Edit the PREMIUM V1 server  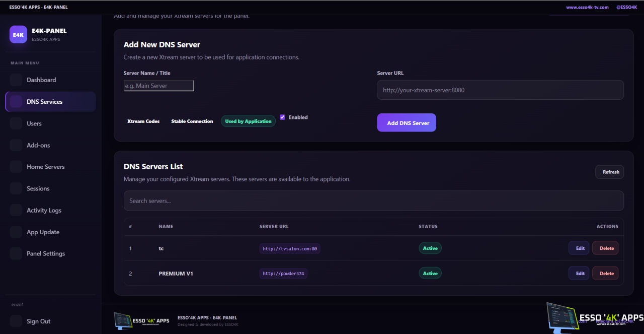click(x=579, y=274)
